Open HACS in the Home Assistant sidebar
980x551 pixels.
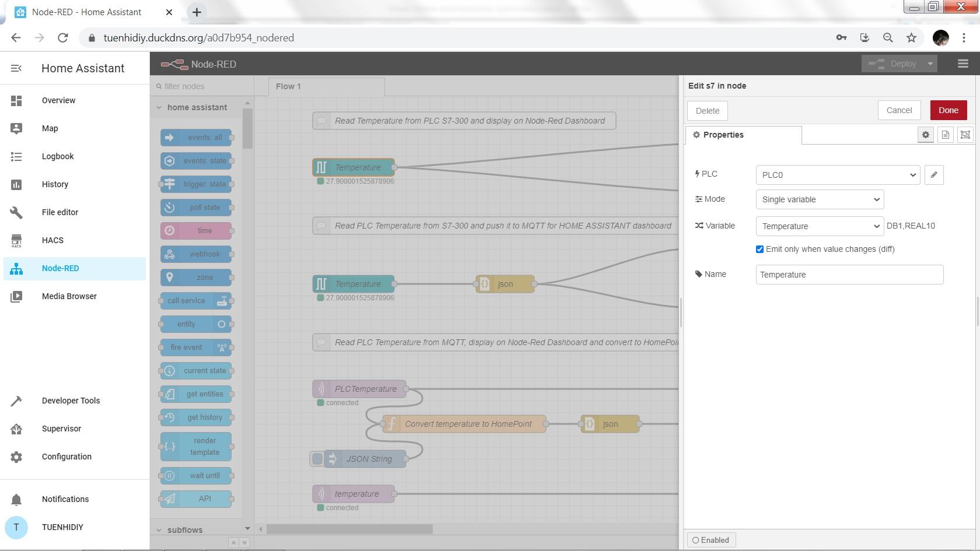[x=52, y=240]
